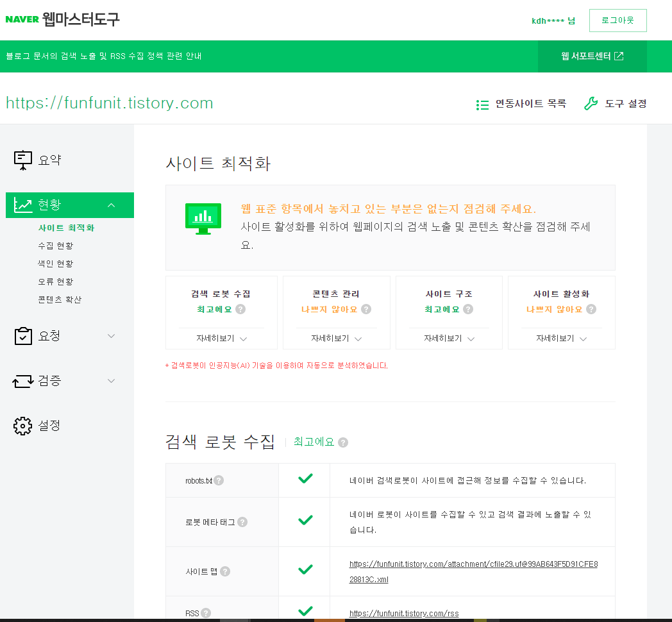Click the 요청 clipboard icon

pyautogui.click(x=23, y=335)
